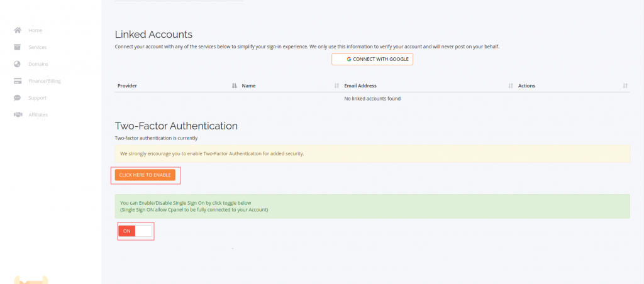Click the sort arrows in Provider column
Screen dimensions: 644x284
pyautogui.click(x=234, y=86)
